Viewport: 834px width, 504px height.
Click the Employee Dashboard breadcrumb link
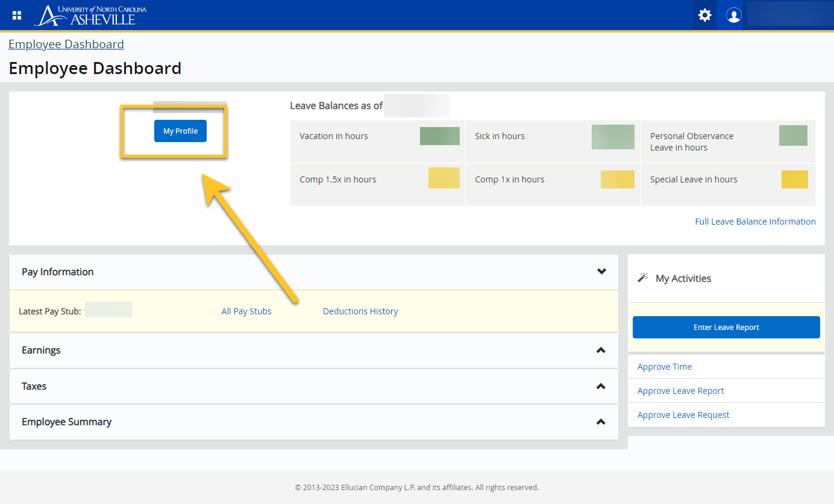[66, 44]
